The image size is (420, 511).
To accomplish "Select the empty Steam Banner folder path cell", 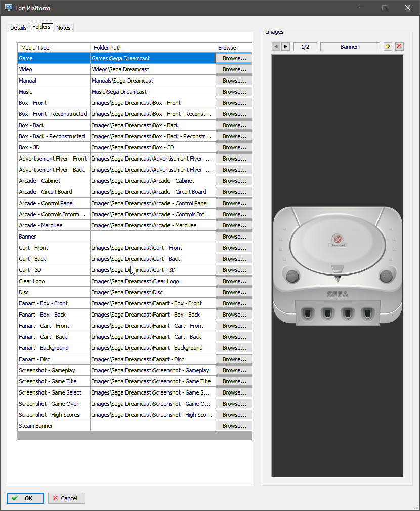I will [x=152, y=426].
